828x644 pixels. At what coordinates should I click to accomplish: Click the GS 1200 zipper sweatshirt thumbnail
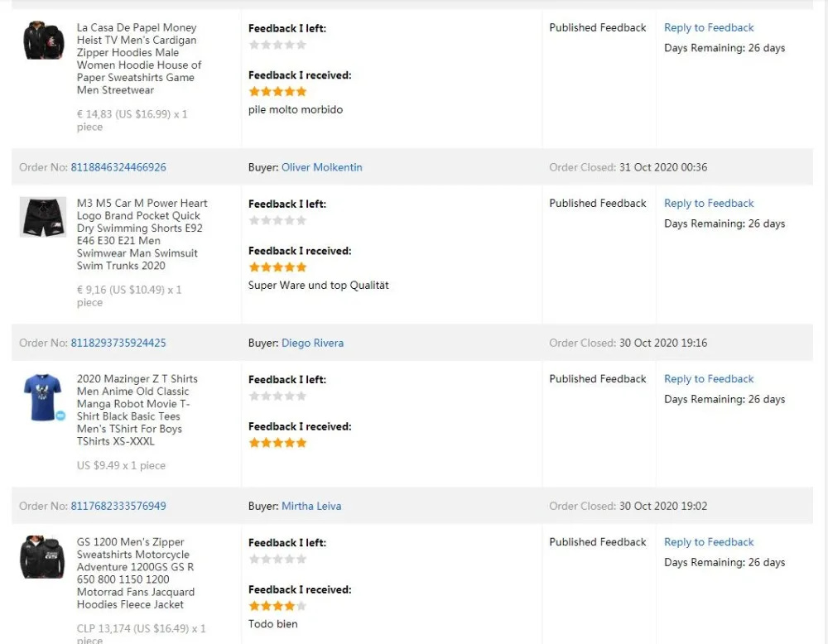[x=43, y=557]
